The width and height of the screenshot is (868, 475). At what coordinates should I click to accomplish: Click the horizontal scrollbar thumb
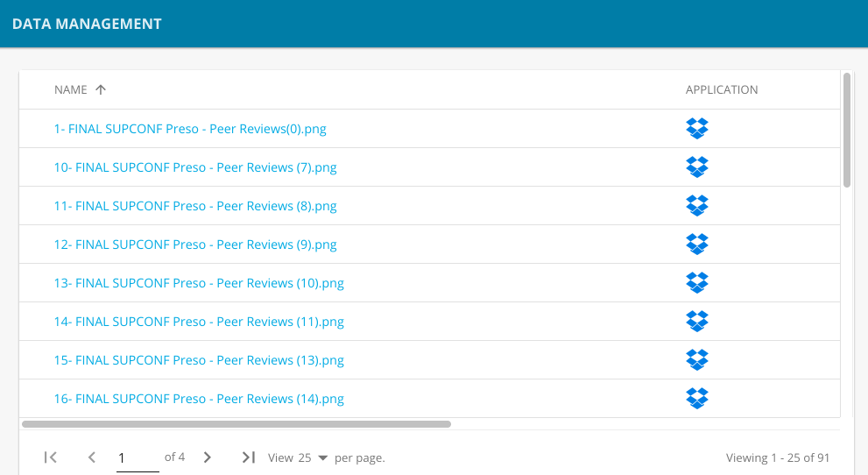(236, 424)
